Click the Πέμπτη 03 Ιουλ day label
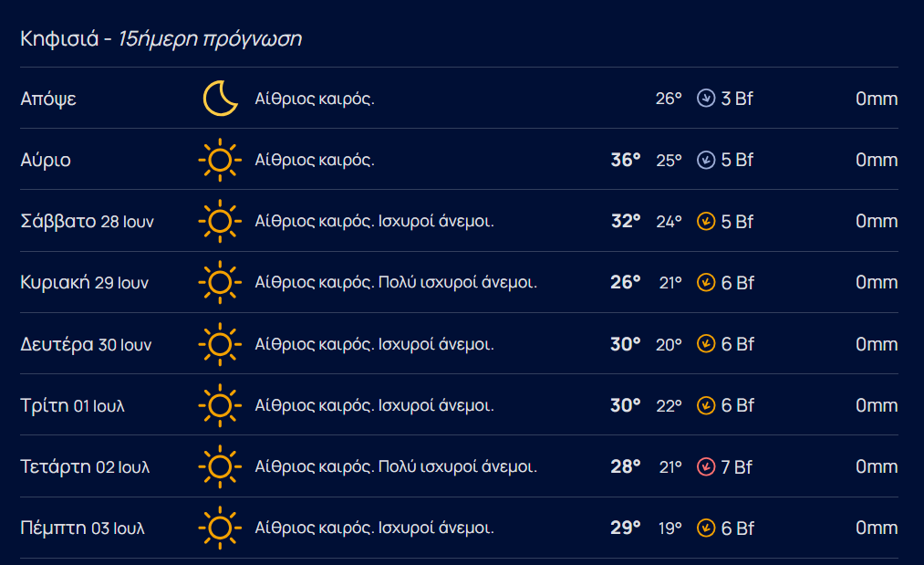 (82, 528)
